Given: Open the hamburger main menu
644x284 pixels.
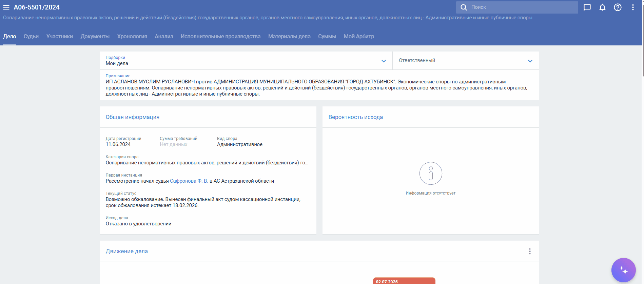Looking at the screenshot, I should [6, 7].
